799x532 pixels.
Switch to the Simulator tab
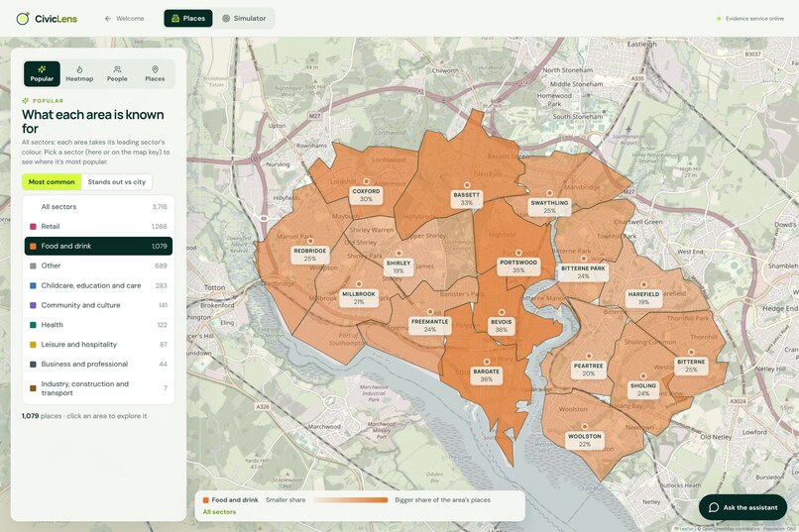[244, 18]
